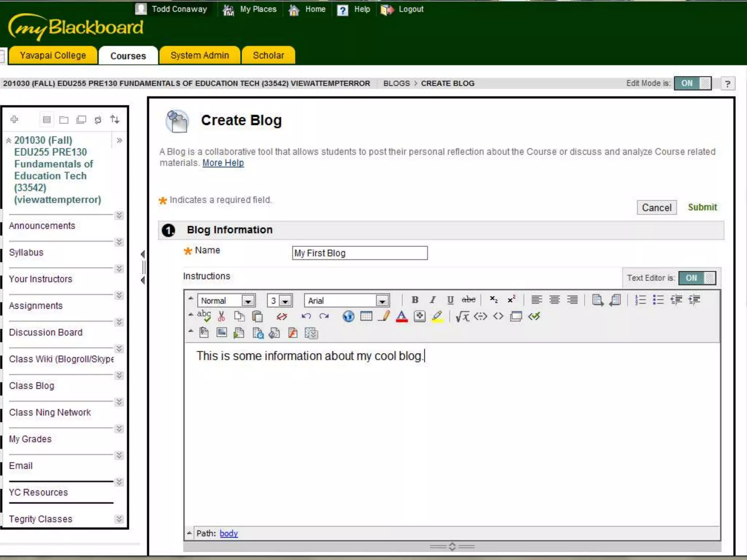The width and height of the screenshot is (747, 560).
Task: Apply strikethrough text formatting
Action: (x=468, y=300)
